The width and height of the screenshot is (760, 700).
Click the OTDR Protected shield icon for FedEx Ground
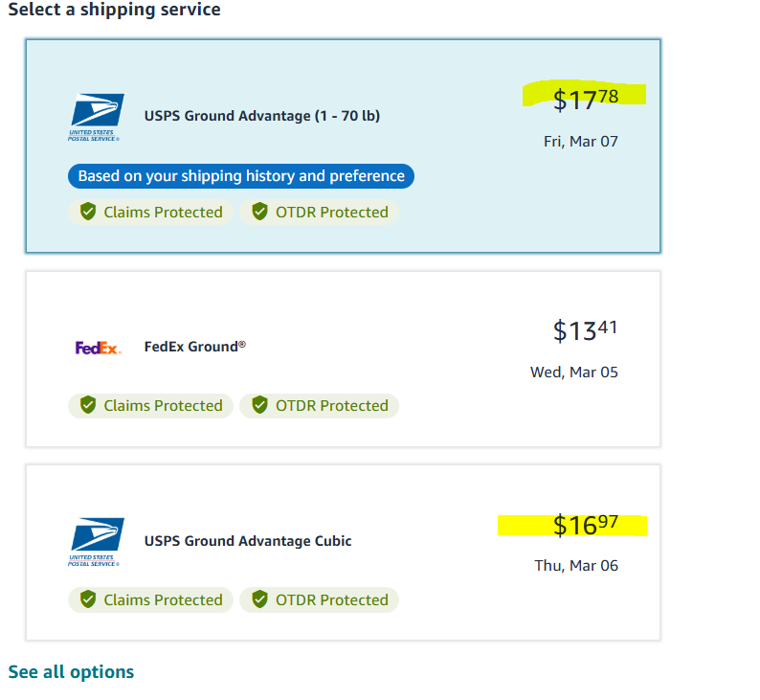259,405
